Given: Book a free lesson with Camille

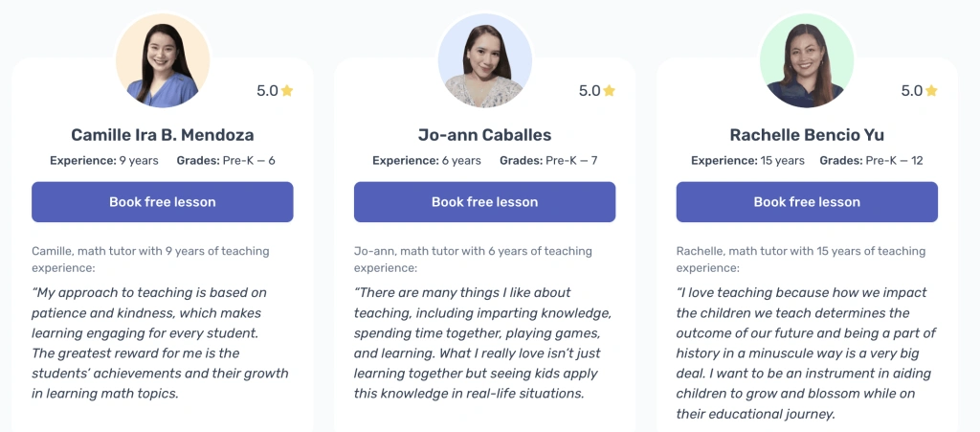Looking at the screenshot, I should [163, 202].
